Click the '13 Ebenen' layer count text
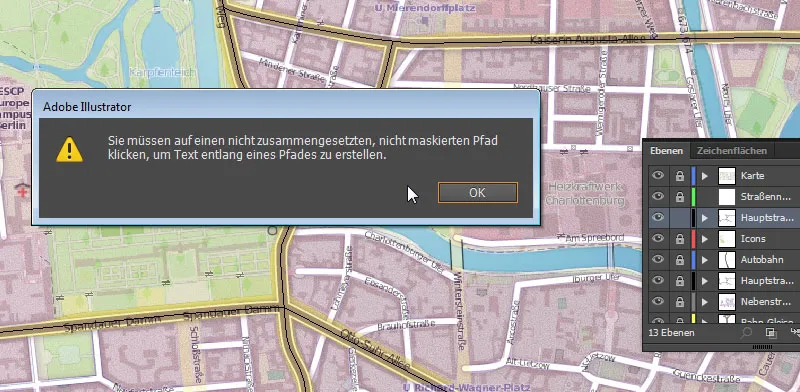800x392 pixels. click(x=671, y=333)
